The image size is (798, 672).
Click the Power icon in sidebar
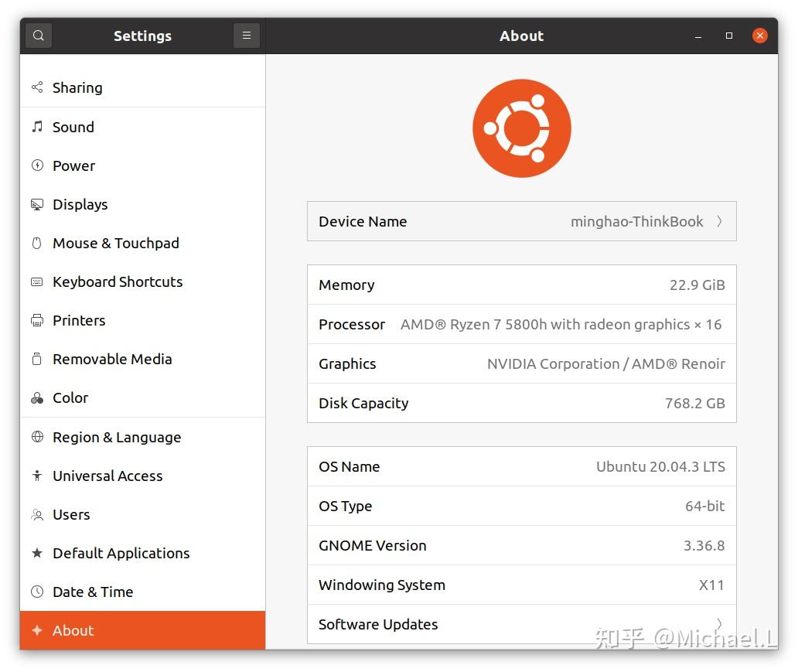pos(37,165)
